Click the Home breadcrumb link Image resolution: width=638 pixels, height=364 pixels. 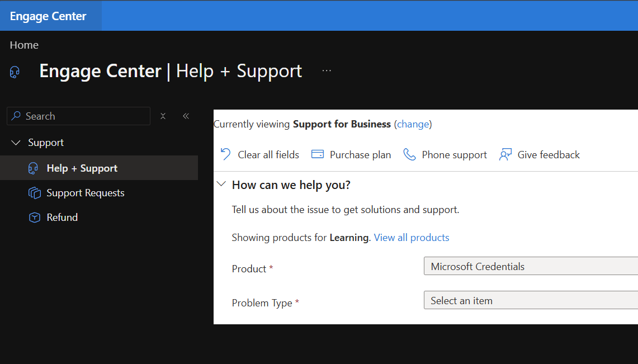coord(24,45)
